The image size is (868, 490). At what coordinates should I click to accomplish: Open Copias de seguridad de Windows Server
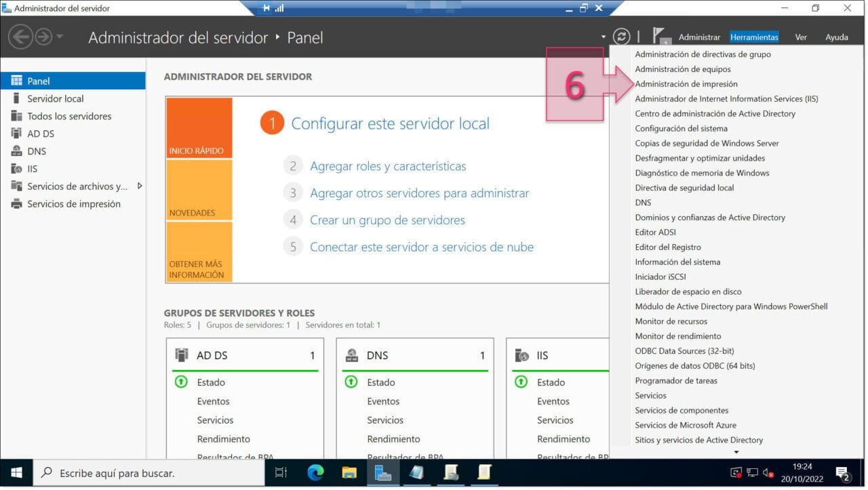(707, 144)
